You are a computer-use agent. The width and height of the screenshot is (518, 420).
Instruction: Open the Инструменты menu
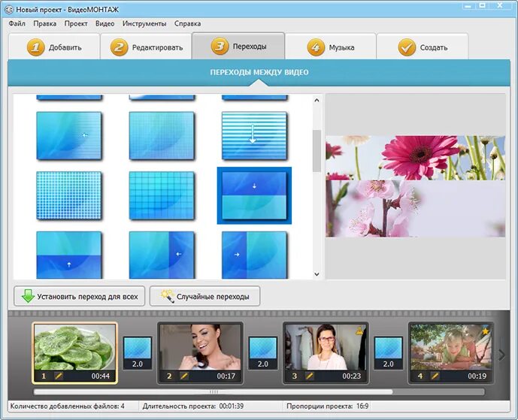(x=144, y=24)
